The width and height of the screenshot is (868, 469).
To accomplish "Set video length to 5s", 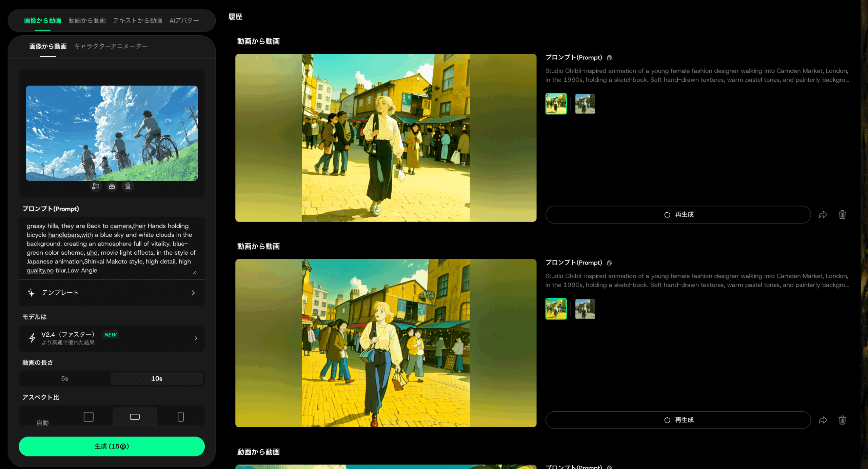I will click(x=65, y=378).
